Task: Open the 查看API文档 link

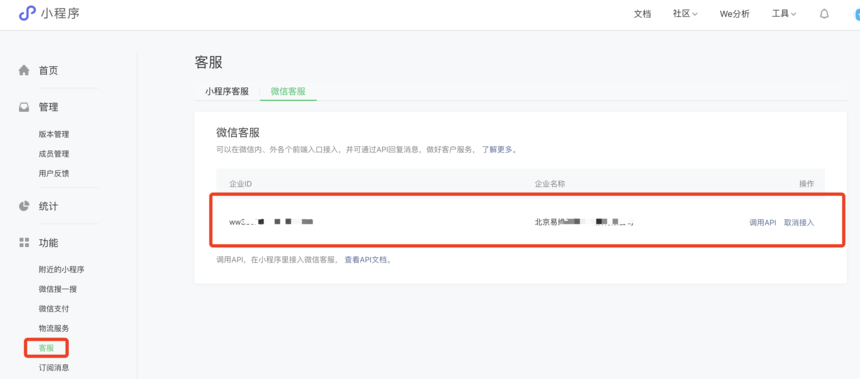Action: click(366, 260)
